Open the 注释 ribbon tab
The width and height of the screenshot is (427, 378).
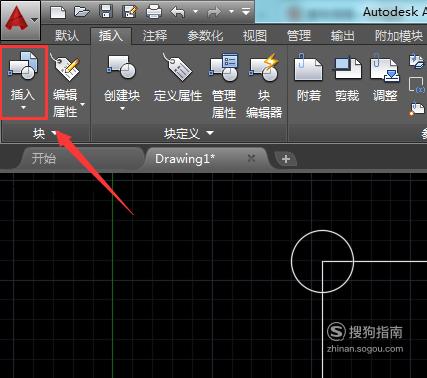pos(154,36)
